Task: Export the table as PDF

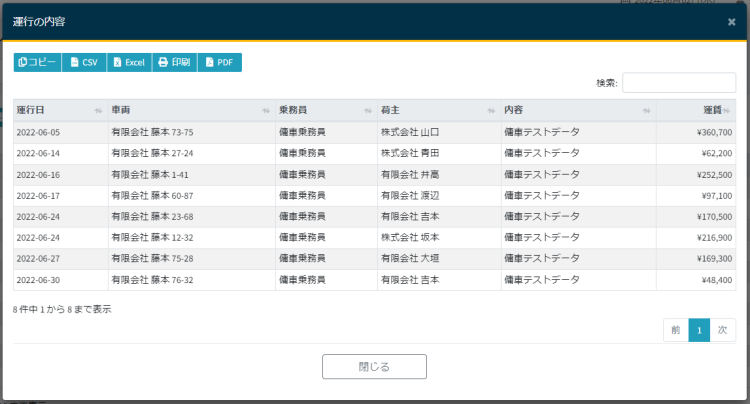Action: pos(219,62)
